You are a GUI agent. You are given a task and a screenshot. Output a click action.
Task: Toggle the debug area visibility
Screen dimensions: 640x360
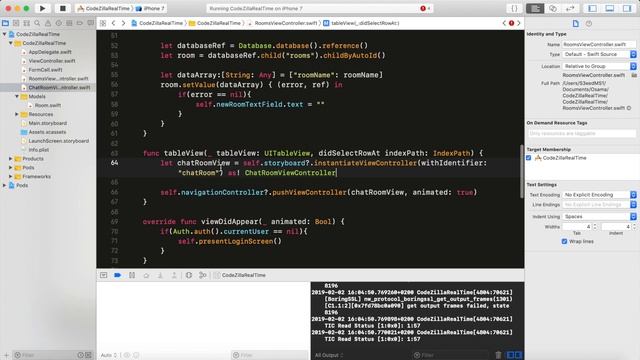610,8
